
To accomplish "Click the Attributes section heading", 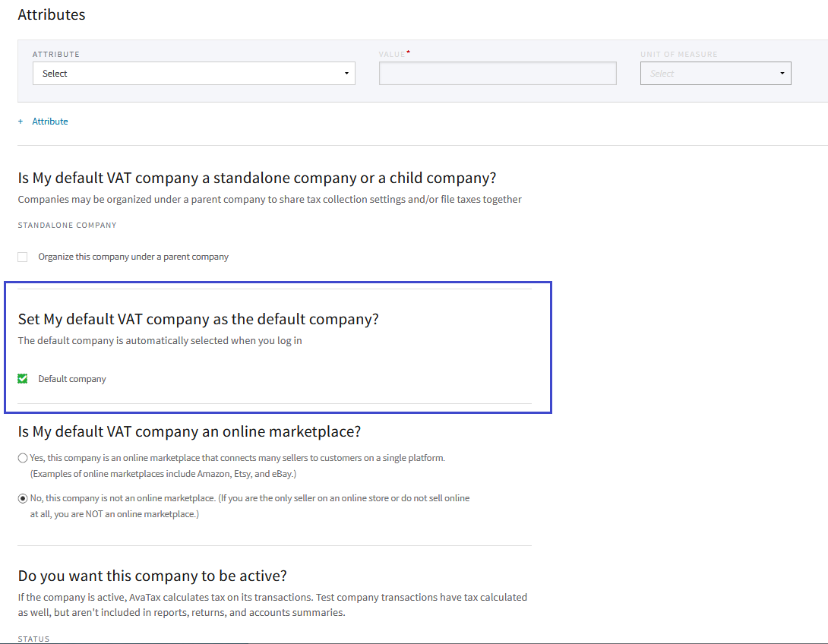I will [x=52, y=14].
